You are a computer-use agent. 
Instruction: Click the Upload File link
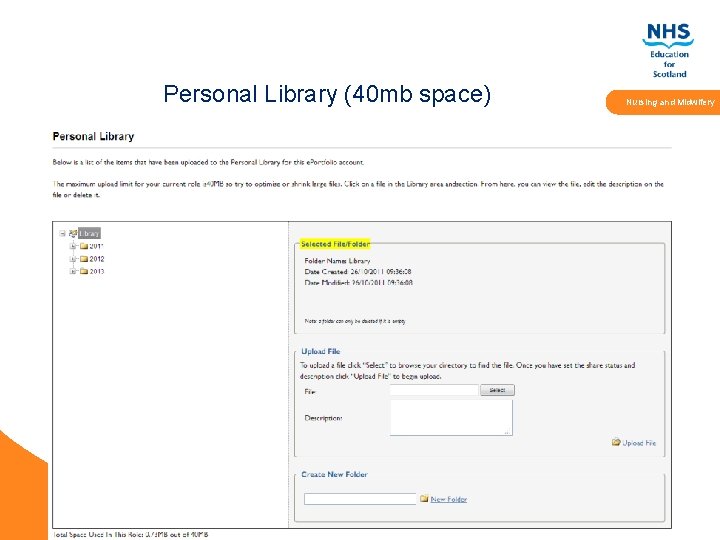pos(639,443)
